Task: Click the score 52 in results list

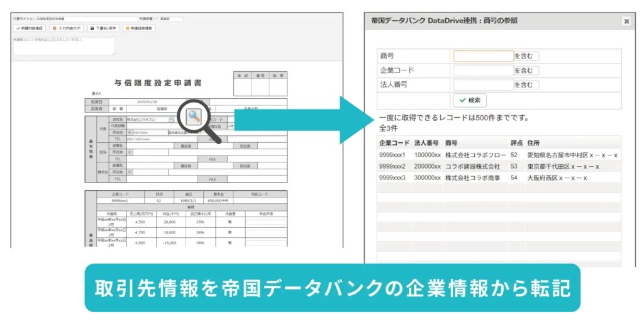Action: 514,155
